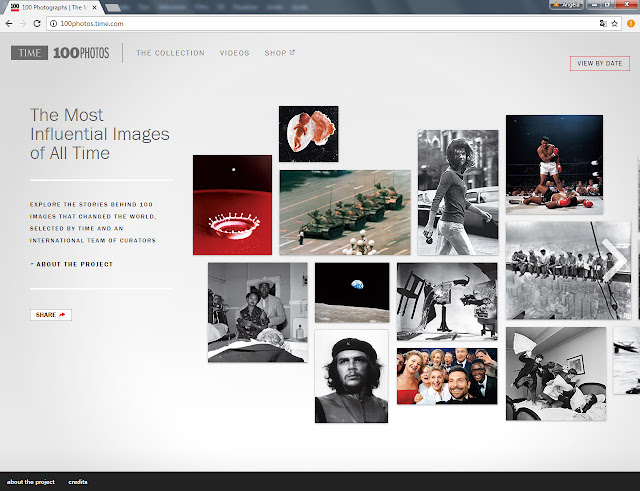Open the pillow fight photo
640x491 pixels.
click(x=556, y=373)
